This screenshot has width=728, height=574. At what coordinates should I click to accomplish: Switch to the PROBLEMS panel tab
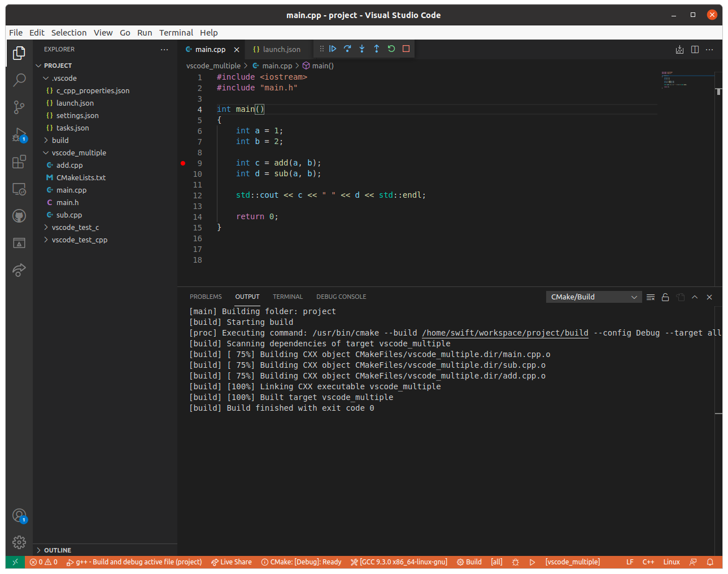pyautogui.click(x=206, y=297)
